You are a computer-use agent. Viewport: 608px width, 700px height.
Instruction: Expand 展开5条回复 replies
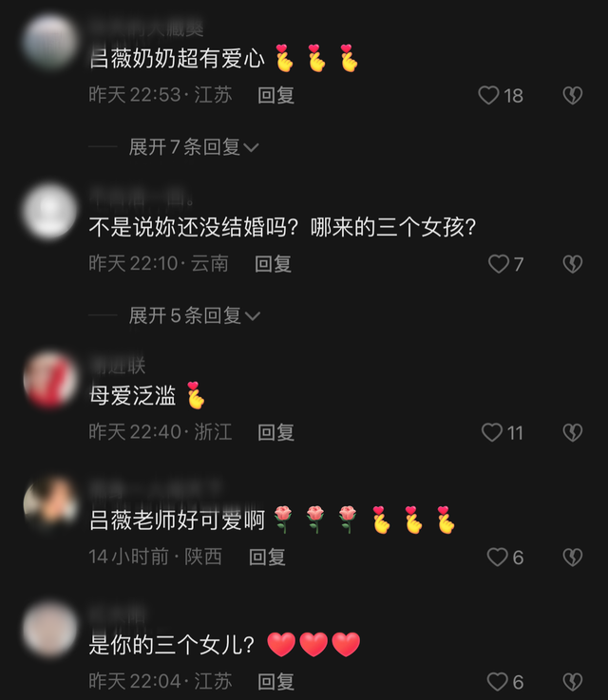[194, 315]
